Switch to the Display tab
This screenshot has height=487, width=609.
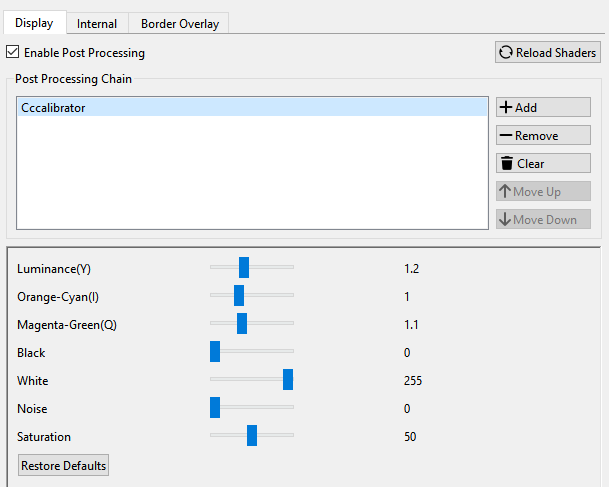34,23
